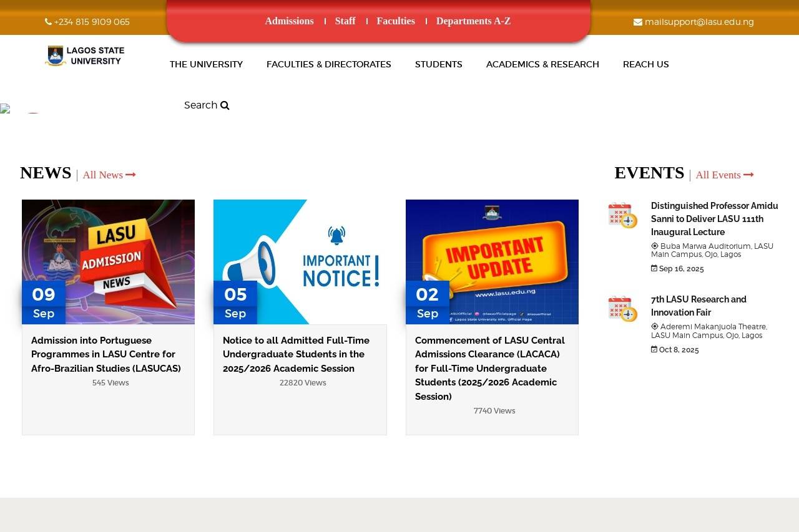Open ACADEMICS & RESEARCH menu
The width and height of the screenshot is (799, 532).
[x=542, y=64]
